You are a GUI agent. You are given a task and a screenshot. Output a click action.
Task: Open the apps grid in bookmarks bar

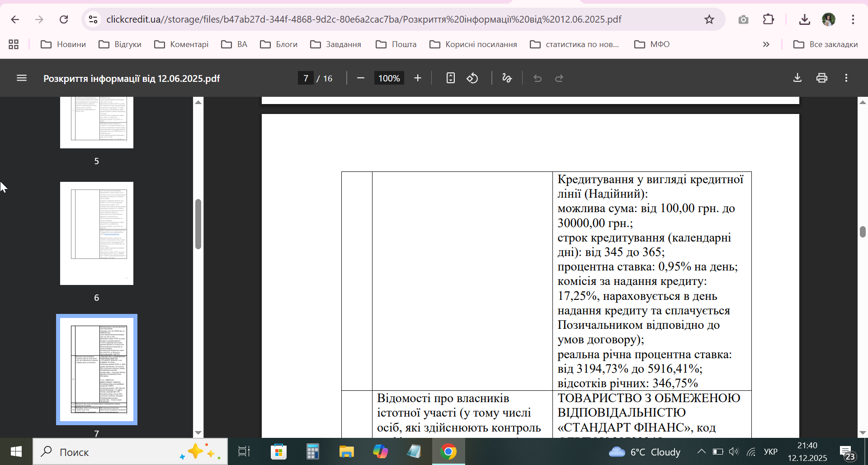click(x=14, y=44)
